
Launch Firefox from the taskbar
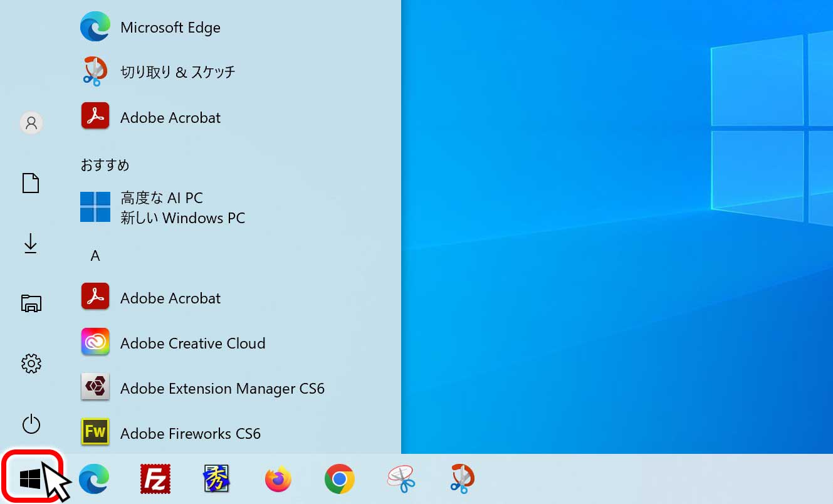coord(278,480)
